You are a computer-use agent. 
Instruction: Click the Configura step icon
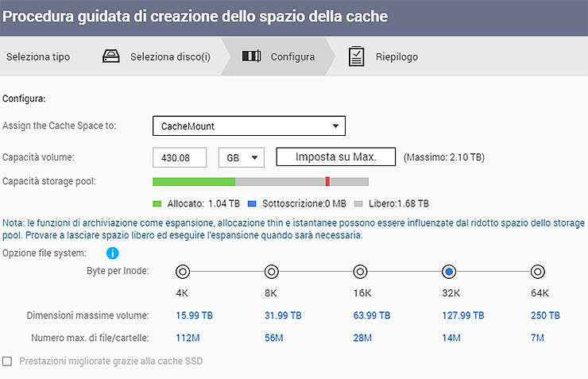[x=252, y=56]
